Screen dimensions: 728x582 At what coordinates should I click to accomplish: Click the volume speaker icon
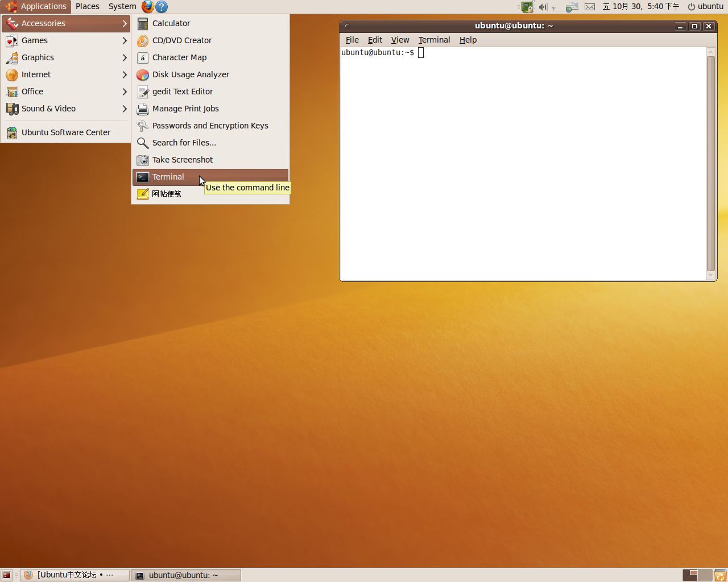(543, 7)
